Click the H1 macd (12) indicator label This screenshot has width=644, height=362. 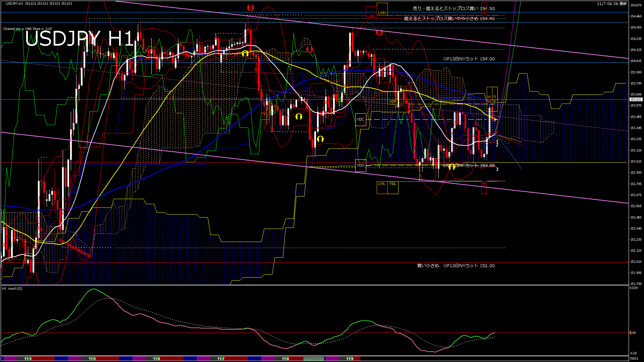pyautogui.click(x=12, y=289)
